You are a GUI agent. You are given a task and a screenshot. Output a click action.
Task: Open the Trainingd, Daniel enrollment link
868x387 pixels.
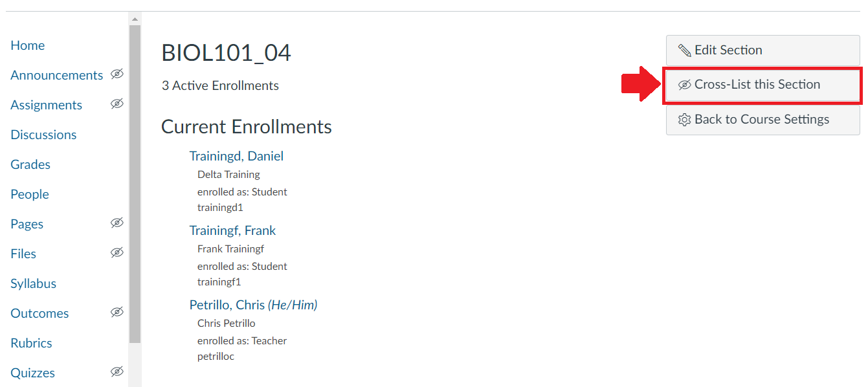point(236,155)
